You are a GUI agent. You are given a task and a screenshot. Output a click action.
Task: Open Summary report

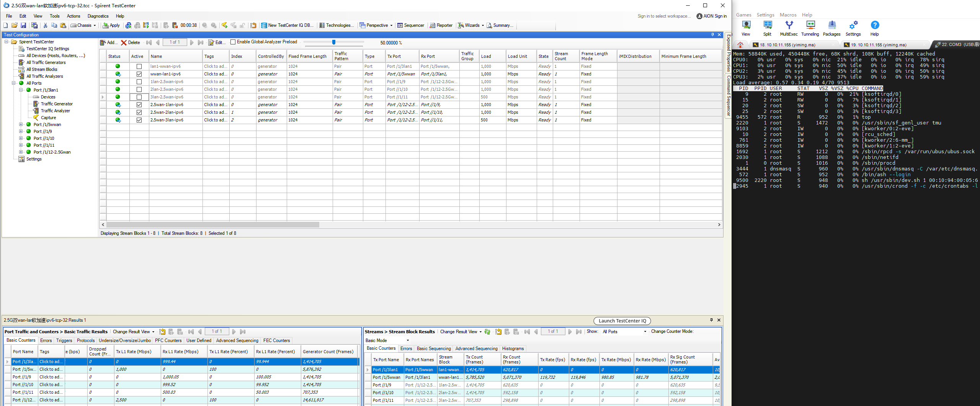pos(500,25)
